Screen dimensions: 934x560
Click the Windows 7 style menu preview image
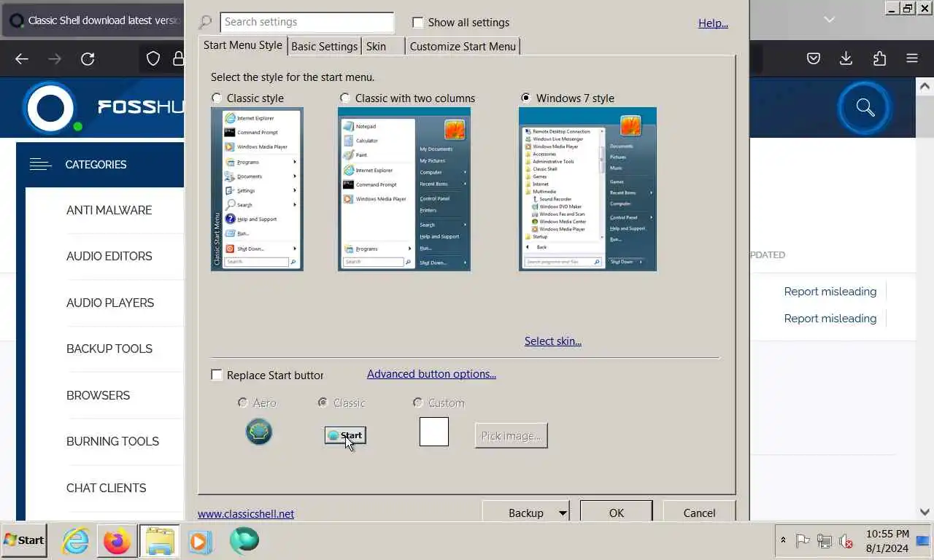[x=587, y=190]
